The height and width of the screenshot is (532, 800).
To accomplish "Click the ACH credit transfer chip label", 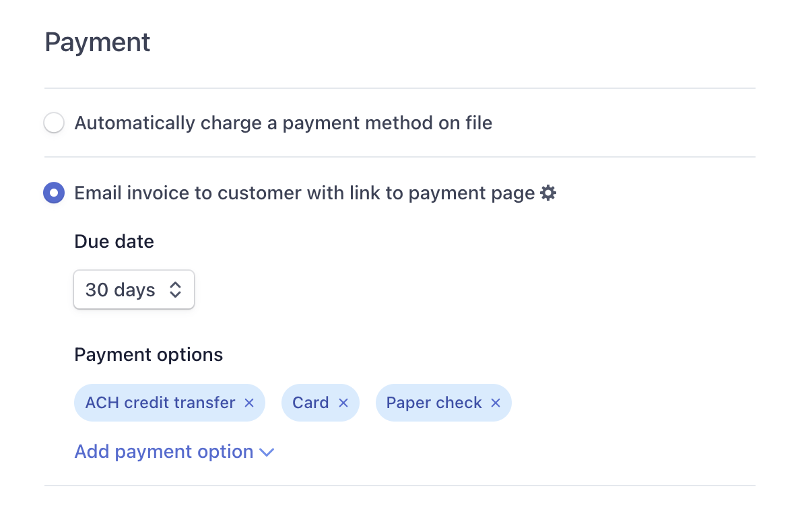I will 160,403.
